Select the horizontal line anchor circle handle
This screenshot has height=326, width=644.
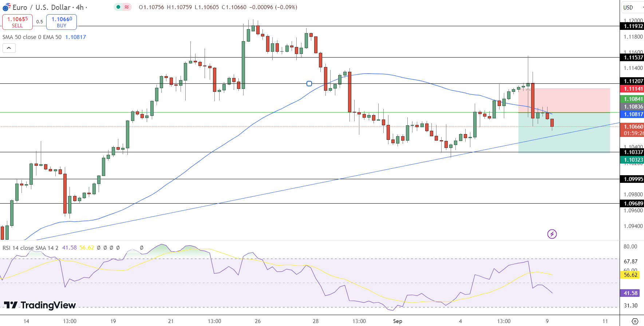tap(309, 83)
